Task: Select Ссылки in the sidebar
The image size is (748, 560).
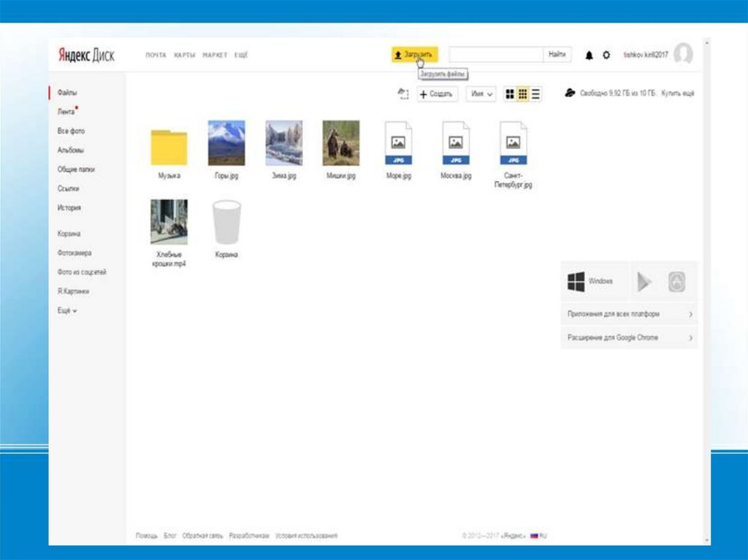Action: pos(68,188)
